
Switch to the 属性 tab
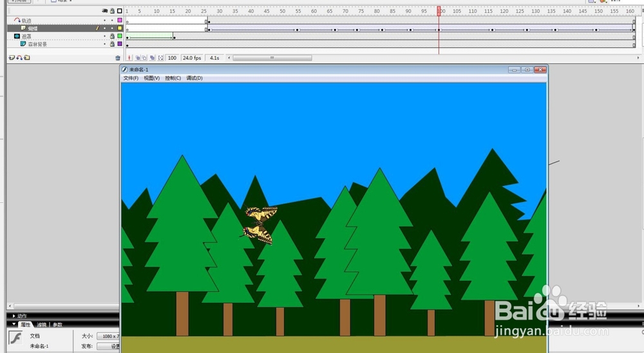tap(26, 325)
